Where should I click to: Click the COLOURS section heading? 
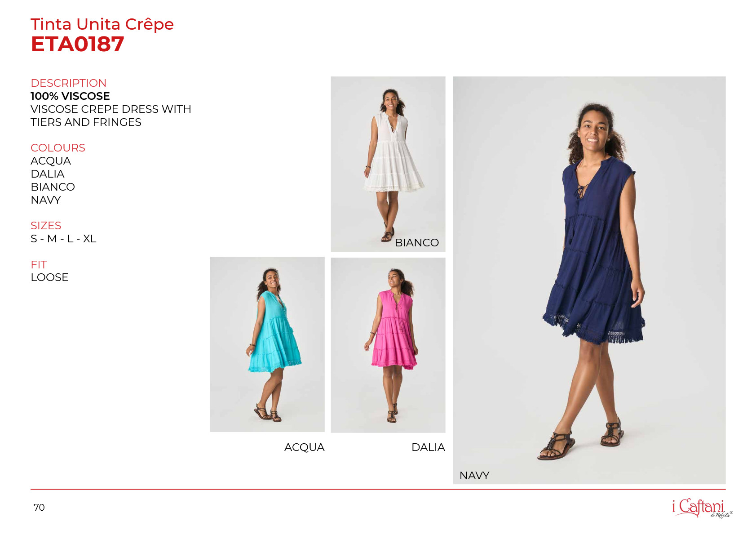tap(58, 148)
